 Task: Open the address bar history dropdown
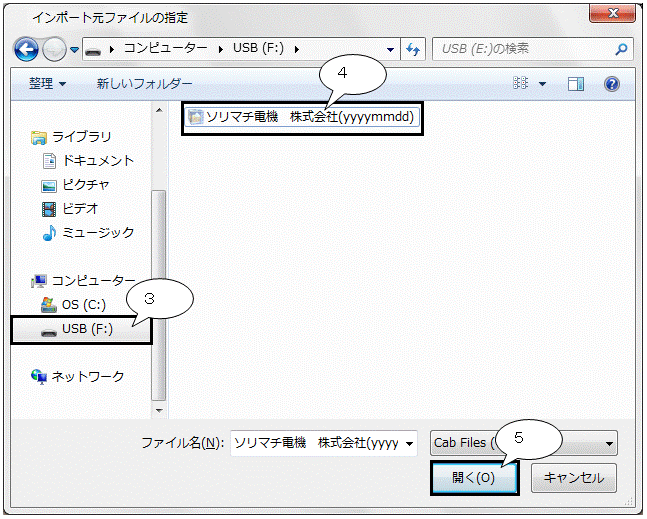(x=390, y=50)
